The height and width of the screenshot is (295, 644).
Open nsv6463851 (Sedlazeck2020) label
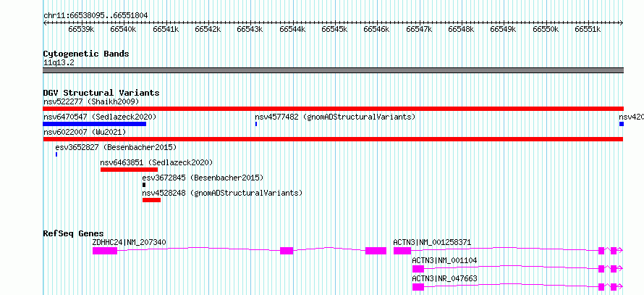pos(156,162)
